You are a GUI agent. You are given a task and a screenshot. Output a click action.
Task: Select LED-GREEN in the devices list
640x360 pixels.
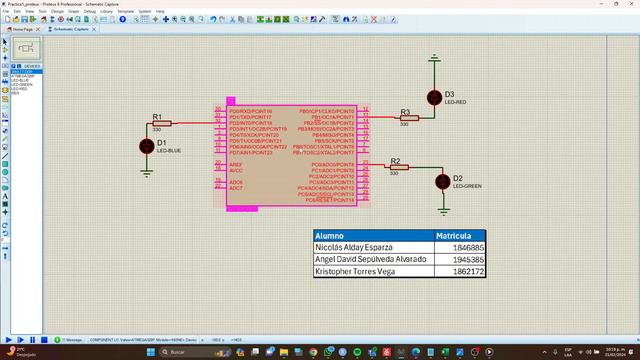[x=22, y=84]
